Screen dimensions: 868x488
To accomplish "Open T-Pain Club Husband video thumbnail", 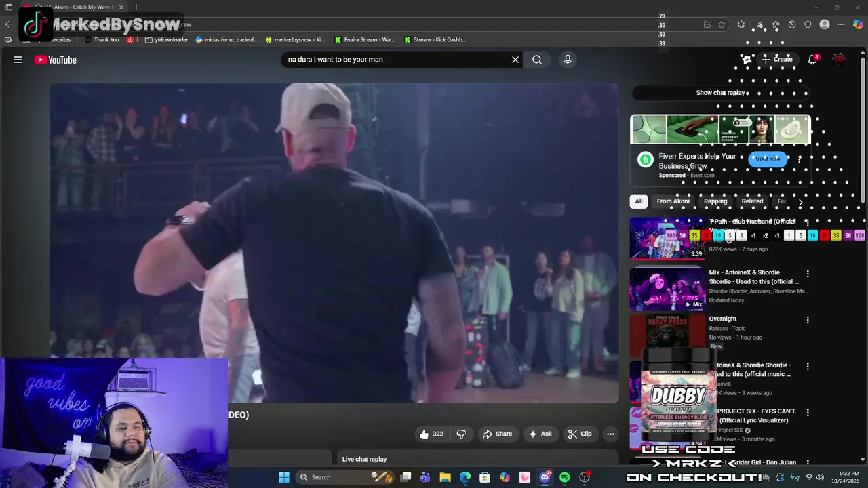I will (667, 239).
